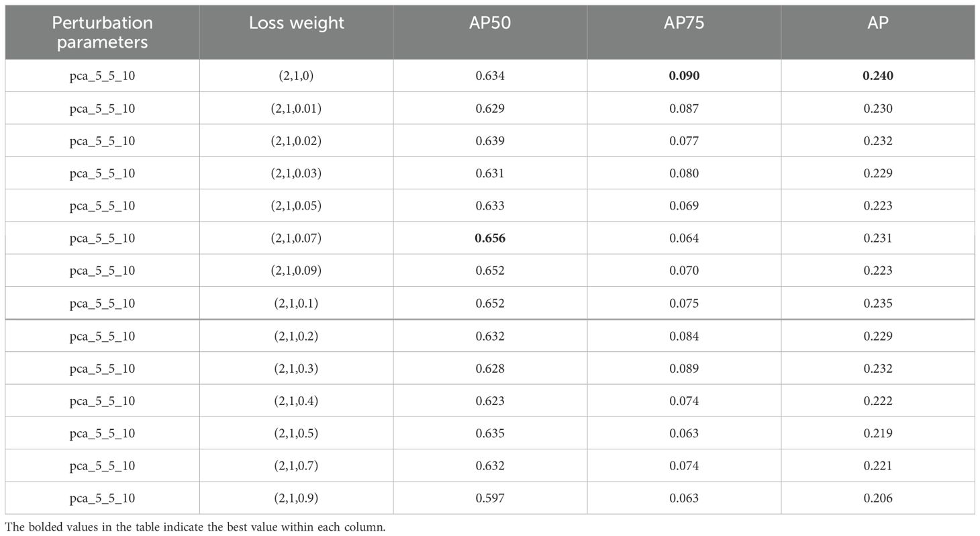Click the loss weight cell (2,1,0.01)
Viewport: 980px width, 536px height.
[x=296, y=109]
